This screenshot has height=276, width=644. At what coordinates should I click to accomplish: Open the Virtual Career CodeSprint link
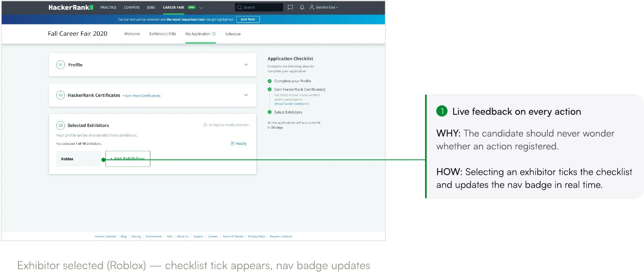[x=292, y=104]
